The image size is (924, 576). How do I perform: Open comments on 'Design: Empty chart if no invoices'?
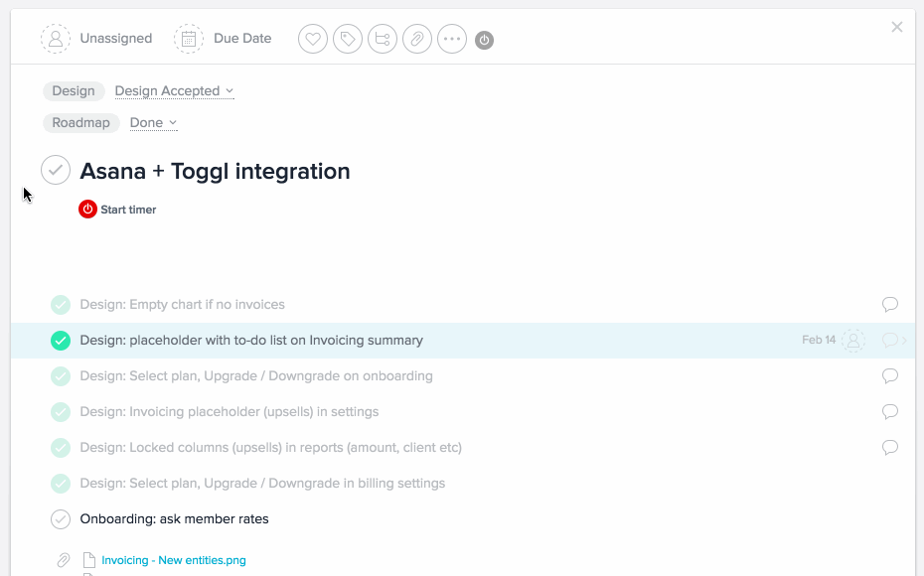coord(890,305)
